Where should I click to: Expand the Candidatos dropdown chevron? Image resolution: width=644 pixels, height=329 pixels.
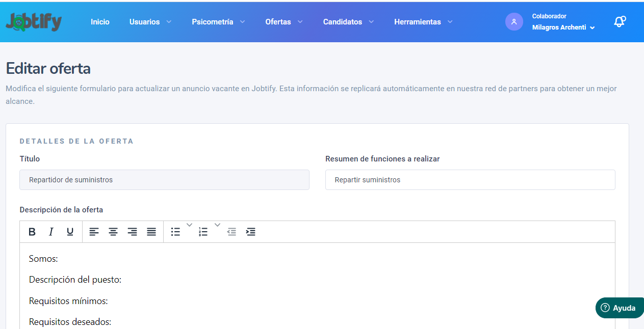[371, 21]
